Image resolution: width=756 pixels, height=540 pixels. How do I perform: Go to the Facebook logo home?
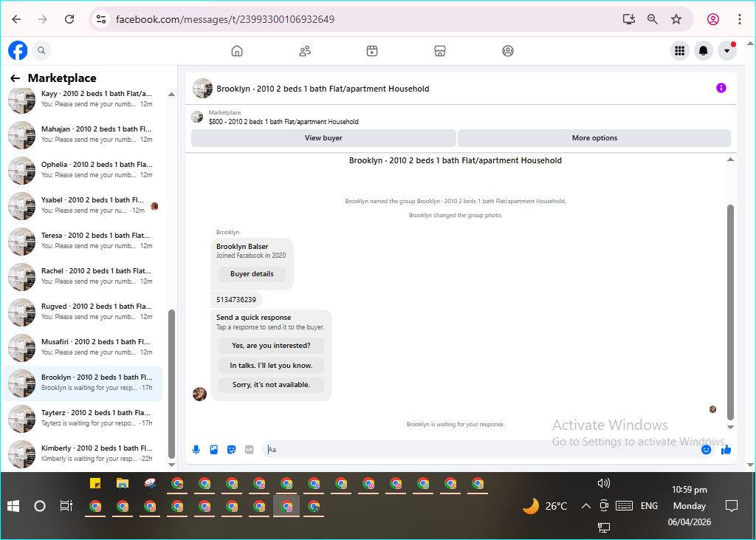point(18,50)
